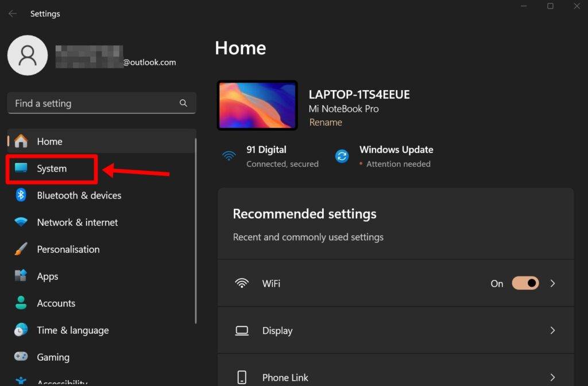588x386 pixels.
Task: Click the 91 Digital Wi-Fi icon
Action: click(229, 155)
